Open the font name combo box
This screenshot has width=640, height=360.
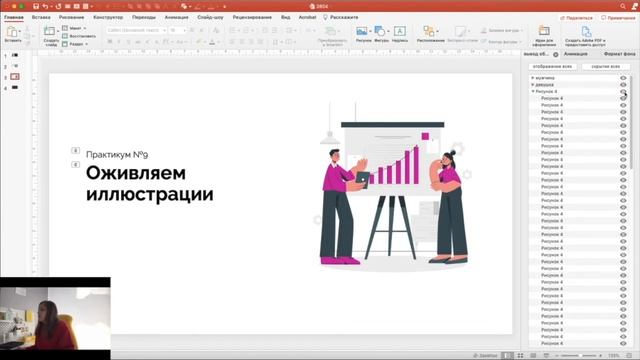pos(136,30)
